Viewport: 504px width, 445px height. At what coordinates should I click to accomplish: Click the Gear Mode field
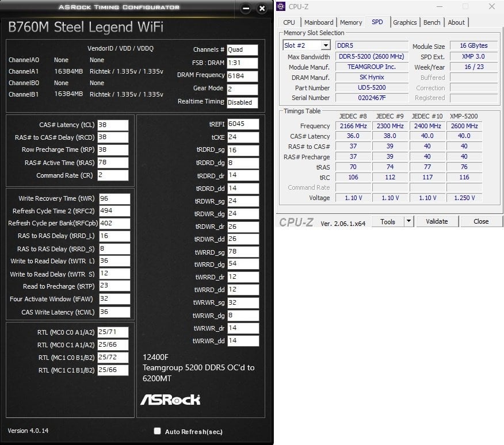pyautogui.click(x=242, y=89)
